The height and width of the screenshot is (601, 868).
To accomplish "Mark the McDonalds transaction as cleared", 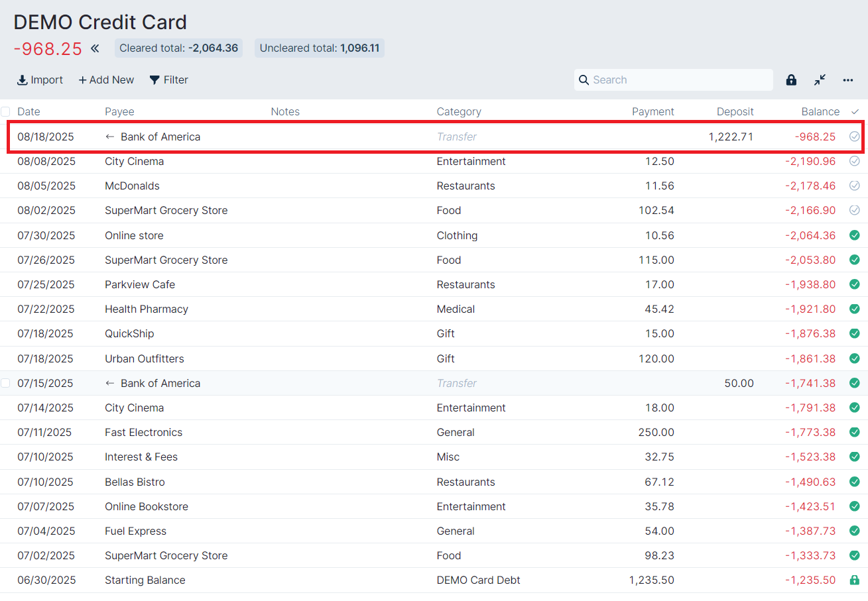I will (x=854, y=186).
